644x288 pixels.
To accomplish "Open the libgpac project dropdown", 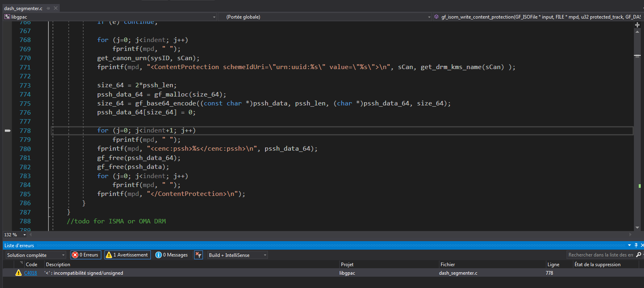I will pyautogui.click(x=110, y=17).
